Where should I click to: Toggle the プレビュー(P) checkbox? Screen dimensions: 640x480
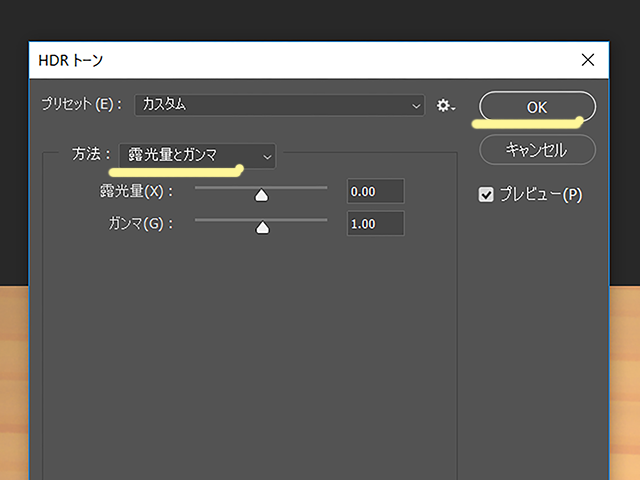click(487, 195)
